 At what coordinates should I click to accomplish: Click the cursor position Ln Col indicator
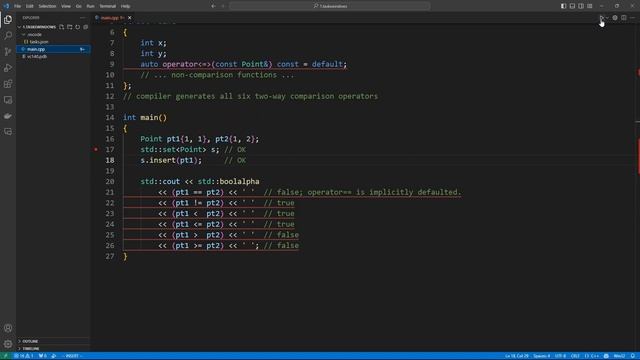[517, 356]
